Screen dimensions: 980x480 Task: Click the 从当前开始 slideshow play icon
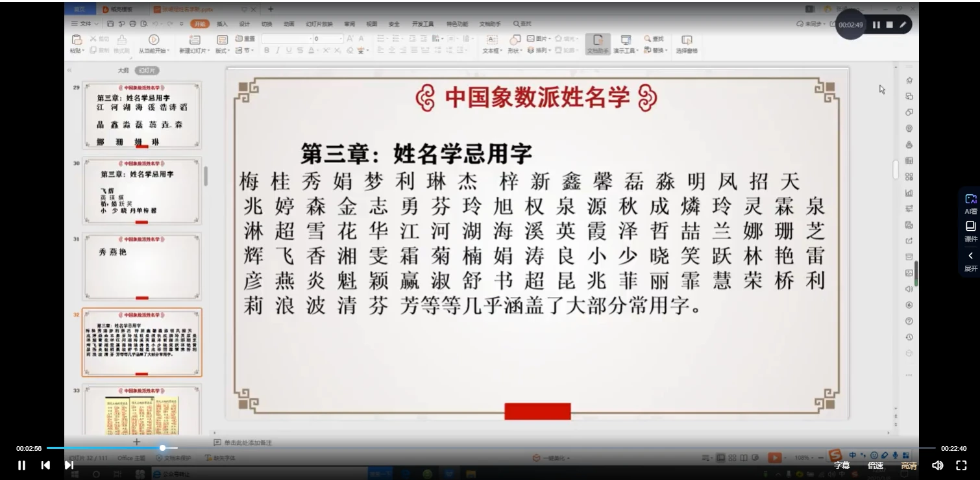coord(154,40)
